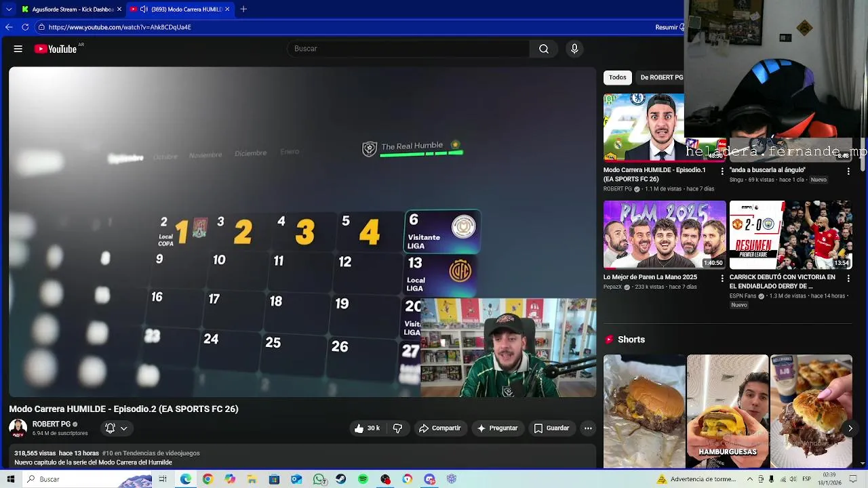Advance the Shorts shelf with the right arrow

[x=850, y=428]
